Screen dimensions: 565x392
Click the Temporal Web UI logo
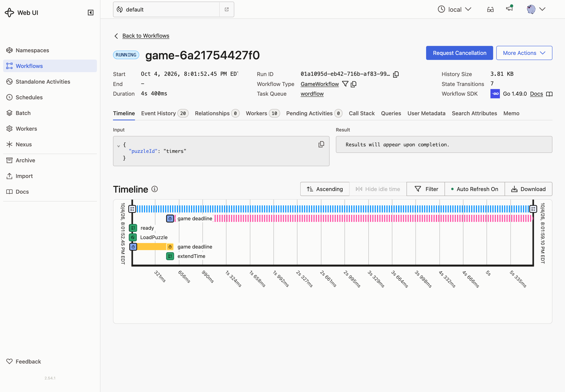22,13
